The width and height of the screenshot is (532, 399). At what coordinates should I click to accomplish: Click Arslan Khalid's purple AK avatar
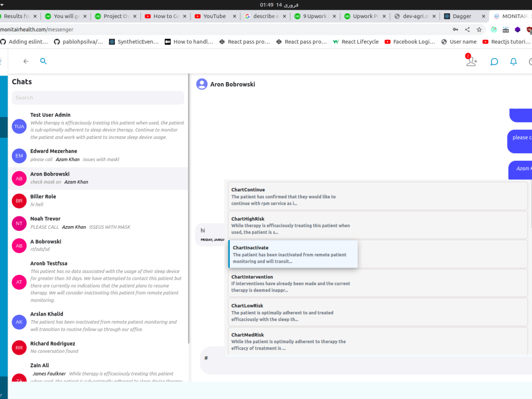click(x=19, y=322)
